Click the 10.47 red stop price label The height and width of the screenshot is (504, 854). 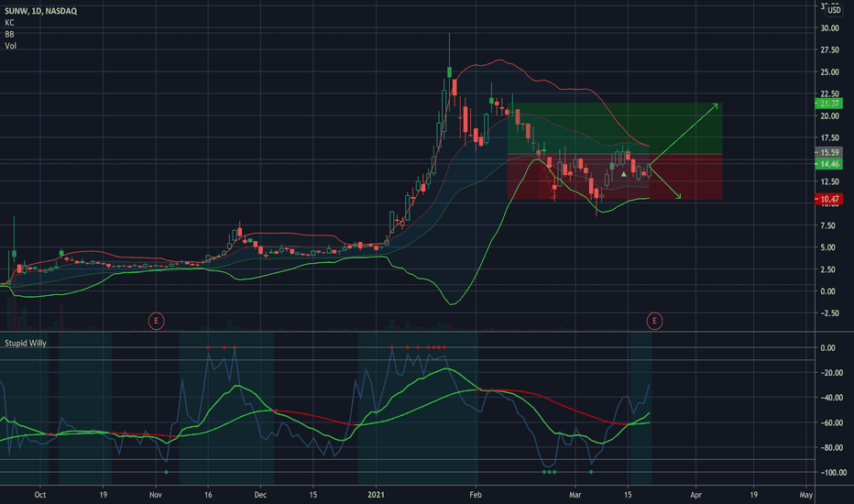(829, 200)
